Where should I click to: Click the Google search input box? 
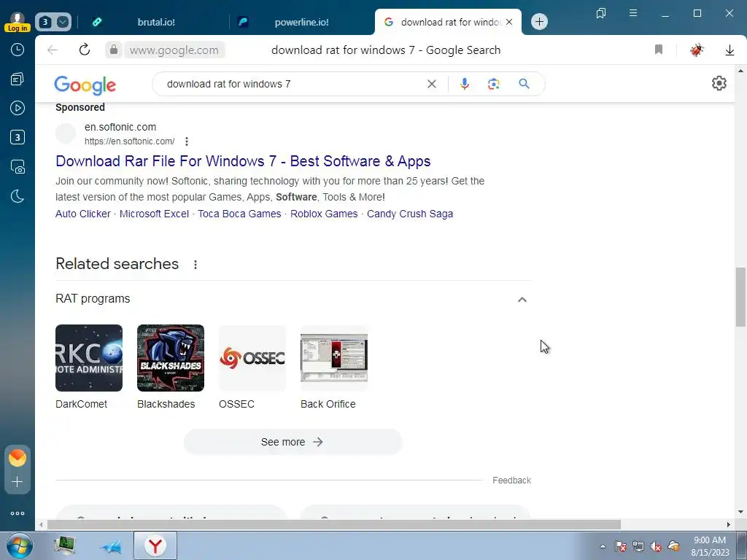pyautogui.click(x=293, y=84)
